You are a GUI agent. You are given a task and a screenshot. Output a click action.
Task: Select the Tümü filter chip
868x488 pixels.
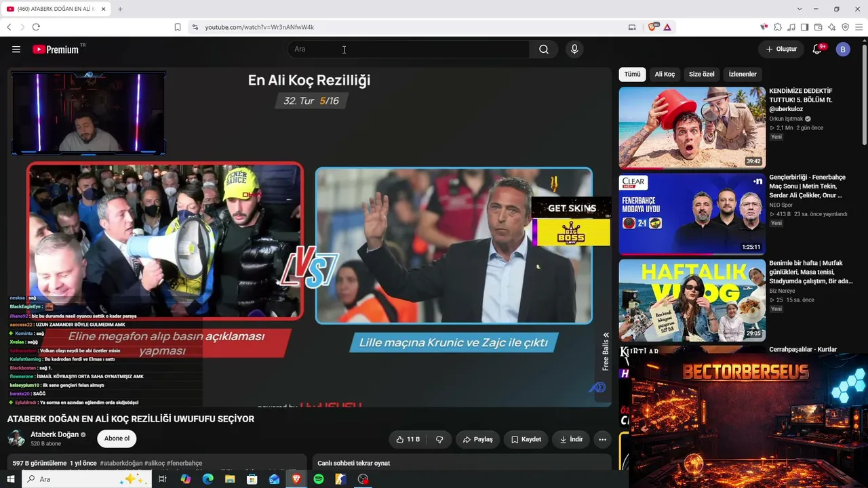click(632, 75)
